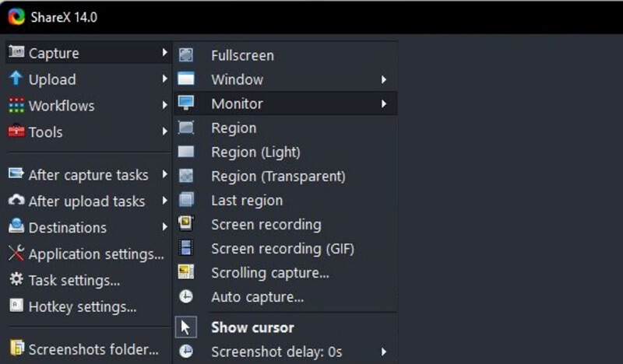Open Task settings...
The image size is (623, 364).
89,280
